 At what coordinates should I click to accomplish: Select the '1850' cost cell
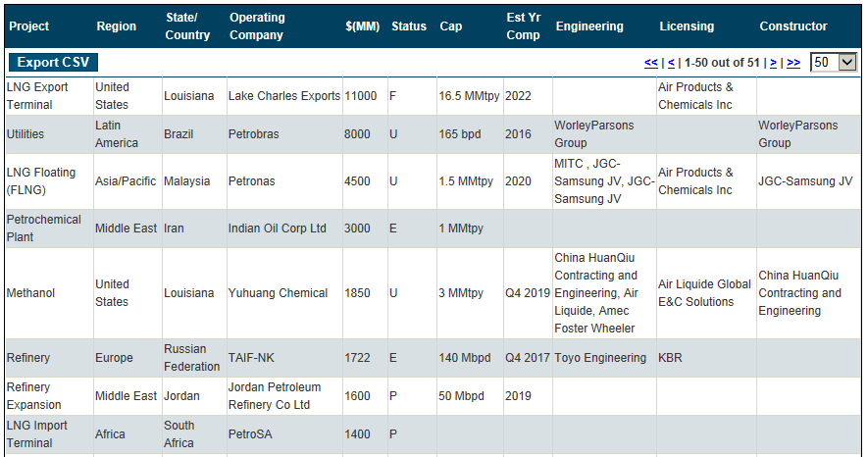pos(366,292)
